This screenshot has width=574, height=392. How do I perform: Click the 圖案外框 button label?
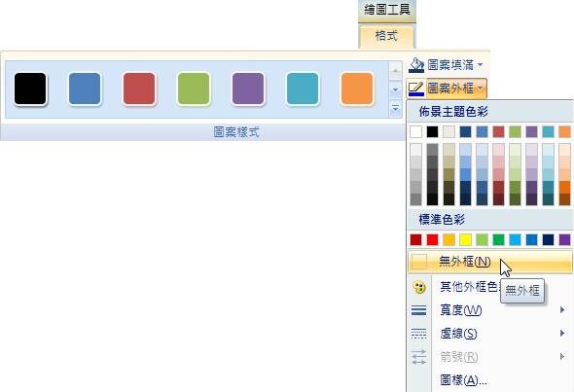coord(450,89)
